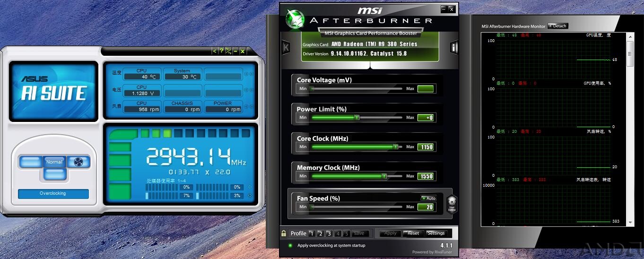This screenshot has width=644, height=259.
Task: Open Afterburner Settings
Action: (436, 233)
